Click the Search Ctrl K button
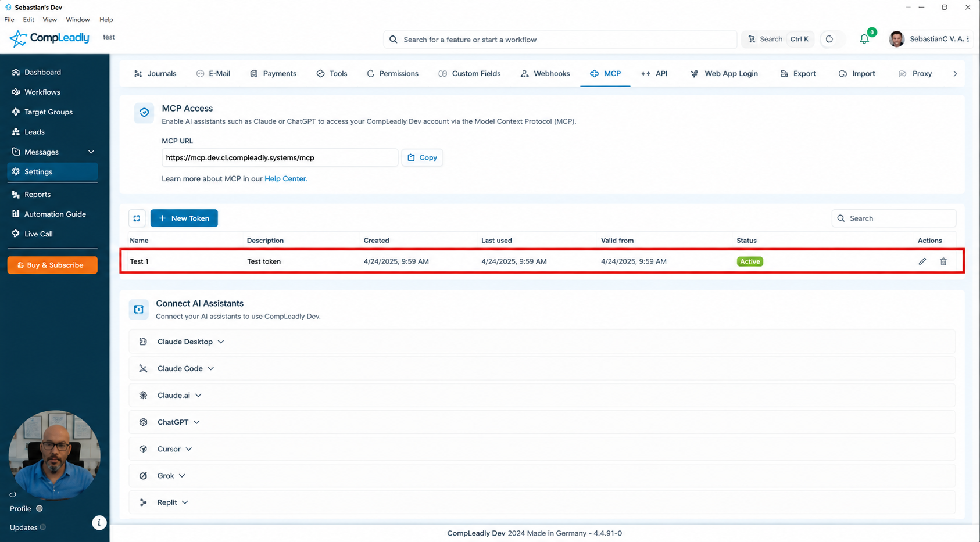 [778, 40]
